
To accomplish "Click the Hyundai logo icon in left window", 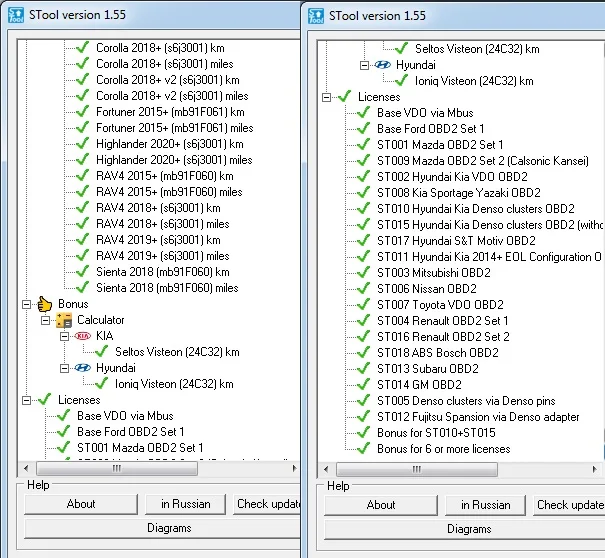I will pos(83,368).
